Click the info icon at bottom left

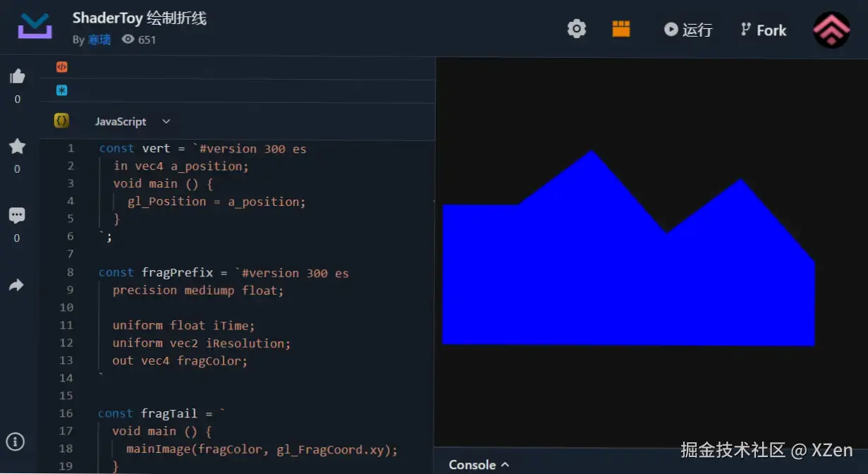(16, 442)
